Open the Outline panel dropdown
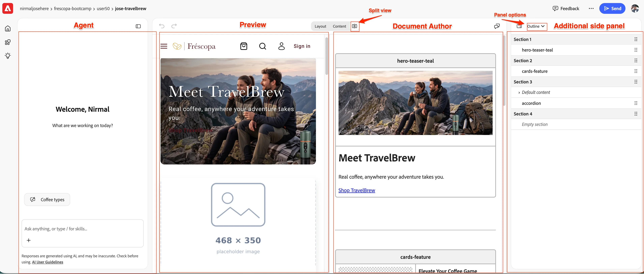The height and width of the screenshot is (274, 644). (x=536, y=26)
